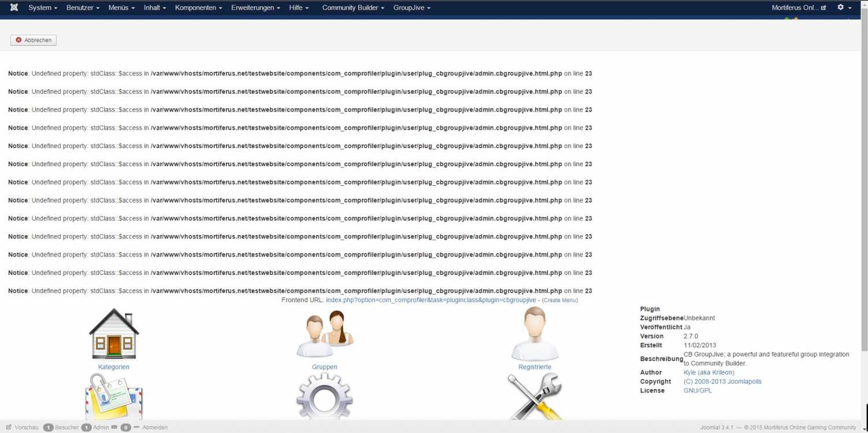This screenshot has width=868, height=433.
Task: Click the Plugin heading in info panel
Action: 650,309
